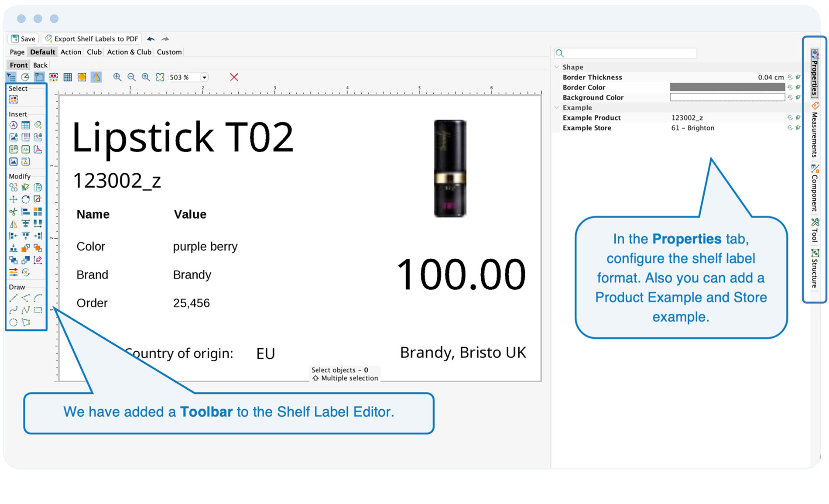Image resolution: width=829 pixels, height=504 pixels.
Task: Click the redo arrow icon
Action: [x=165, y=39]
